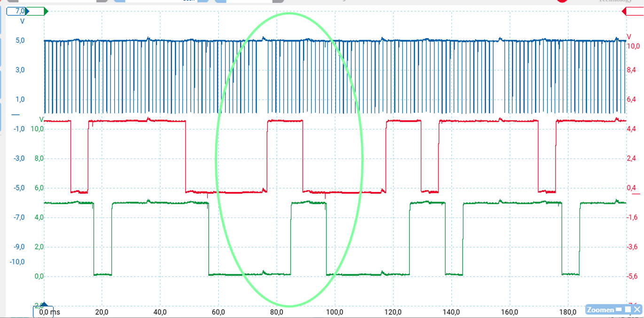
Task: Click the 20,0 tick on the time axis
Action: click(102, 312)
